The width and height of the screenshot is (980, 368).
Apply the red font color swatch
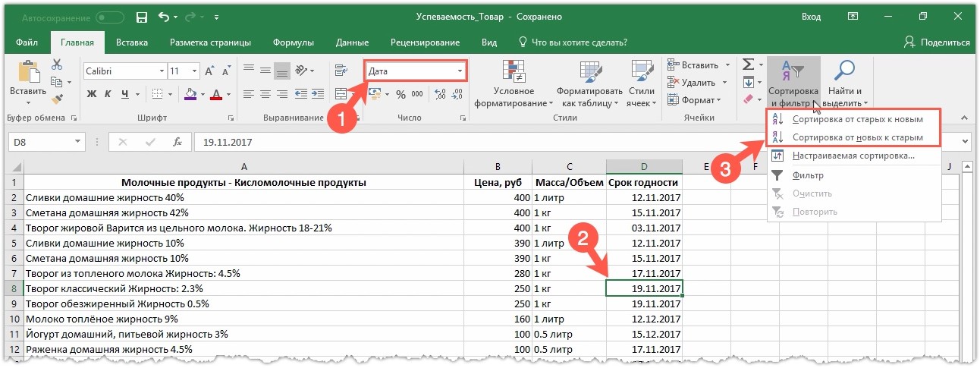[x=215, y=94]
